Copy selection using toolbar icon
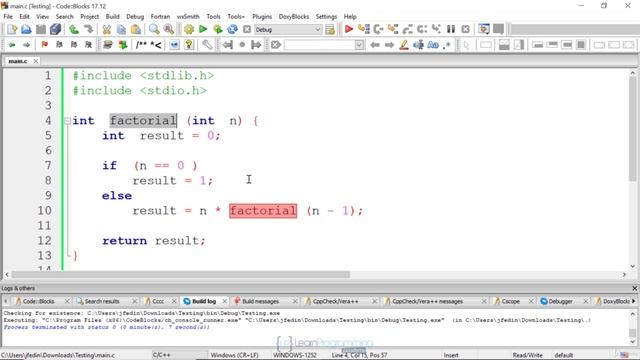Viewport: 640px width, 360px height. [x=121, y=29]
